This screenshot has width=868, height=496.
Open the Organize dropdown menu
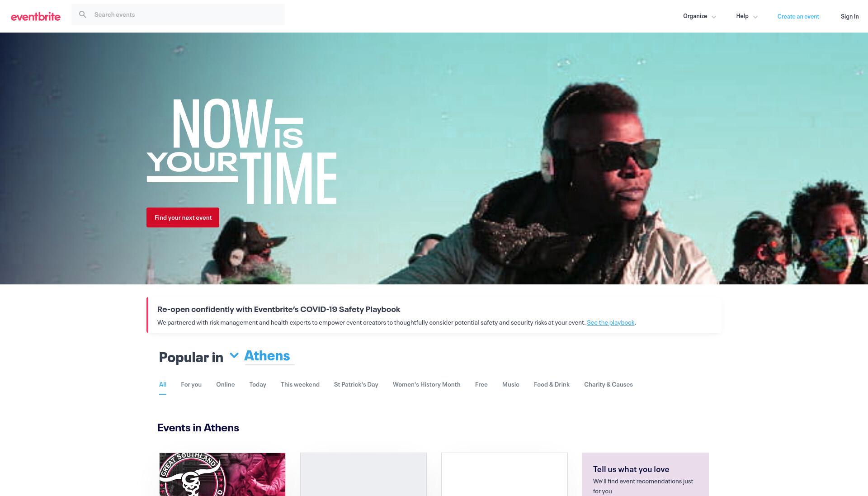pyautogui.click(x=699, y=16)
